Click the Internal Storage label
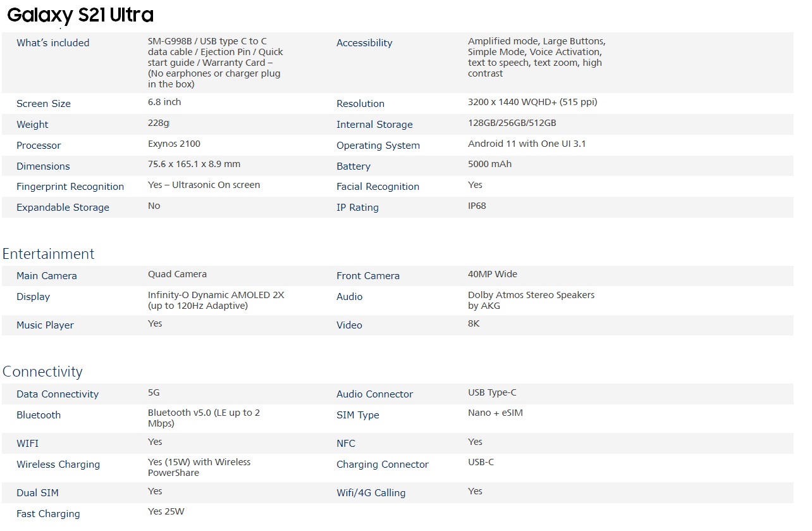Viewport: 812px width, 531px height. (x=374, y=125)
